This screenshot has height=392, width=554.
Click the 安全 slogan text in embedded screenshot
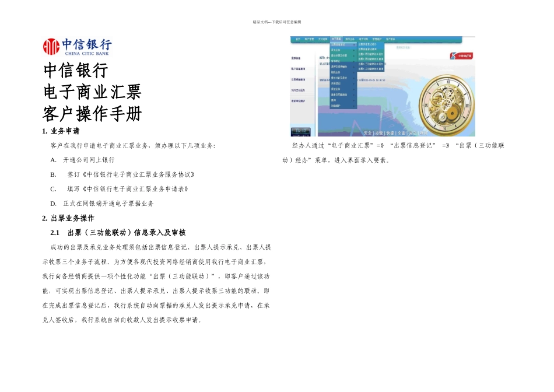(x=368, y=133)
